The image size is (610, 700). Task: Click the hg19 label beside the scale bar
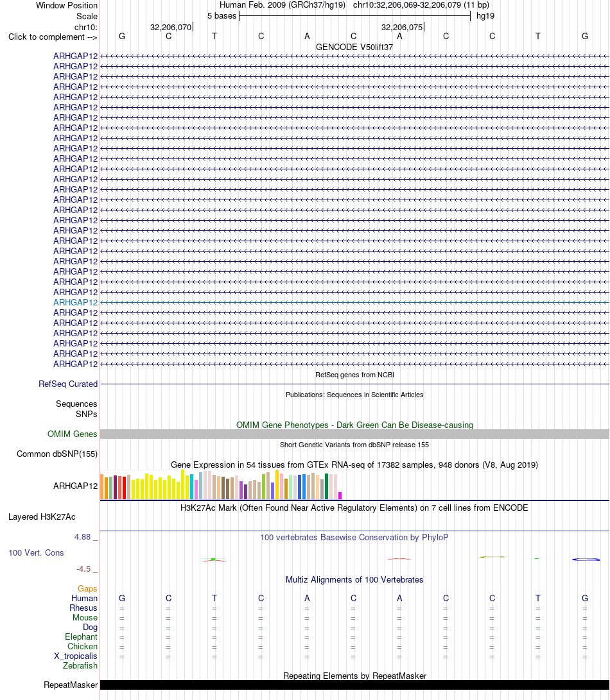coord(485,16)
